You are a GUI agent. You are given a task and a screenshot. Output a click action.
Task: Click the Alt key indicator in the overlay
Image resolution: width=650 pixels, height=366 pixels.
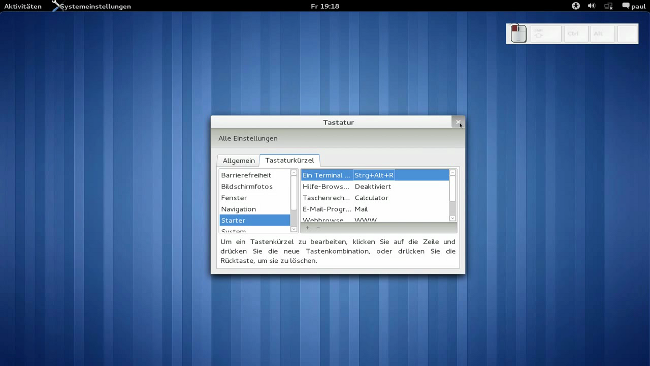[x=602, y=34]
